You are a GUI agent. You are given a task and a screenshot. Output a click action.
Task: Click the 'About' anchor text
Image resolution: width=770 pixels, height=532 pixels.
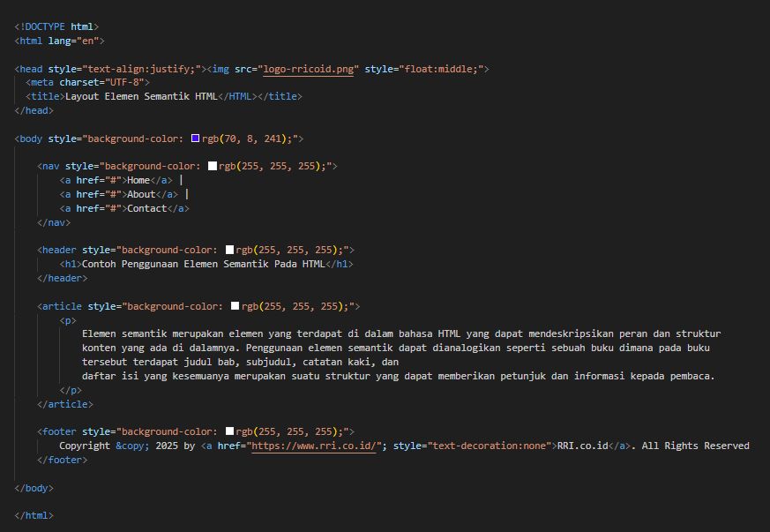click(141, 194)
